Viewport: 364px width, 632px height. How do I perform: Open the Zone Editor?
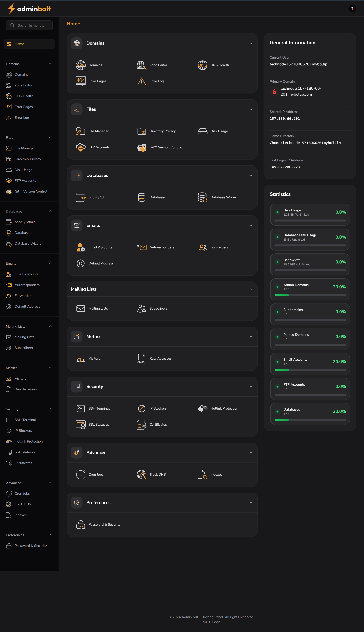pyautogui.click(x=158, y=65)
